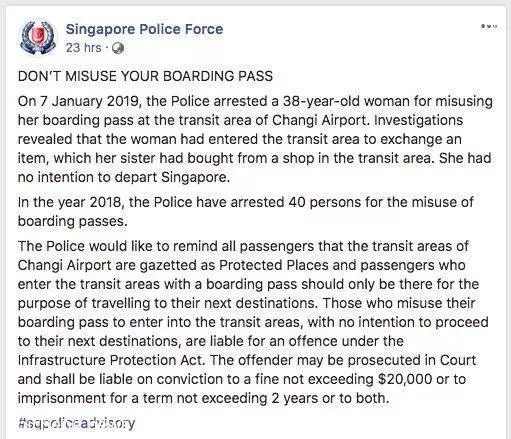511x439 pixels.
Task: Click the Singapore Police Force crest avatar
Action: (38, 37)
